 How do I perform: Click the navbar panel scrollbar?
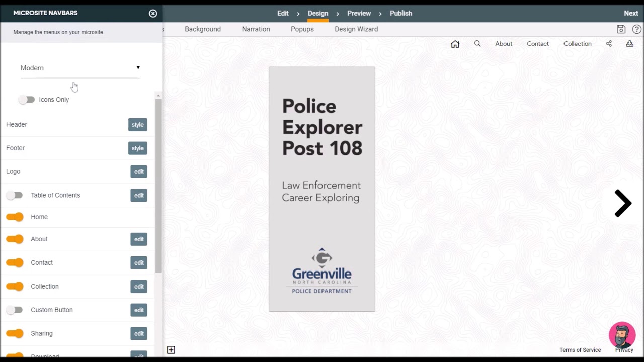coord(158,186)
